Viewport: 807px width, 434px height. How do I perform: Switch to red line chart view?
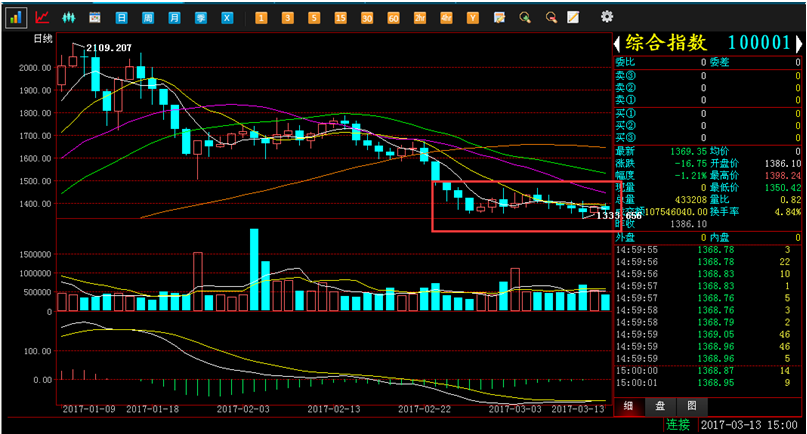point(42,18)
